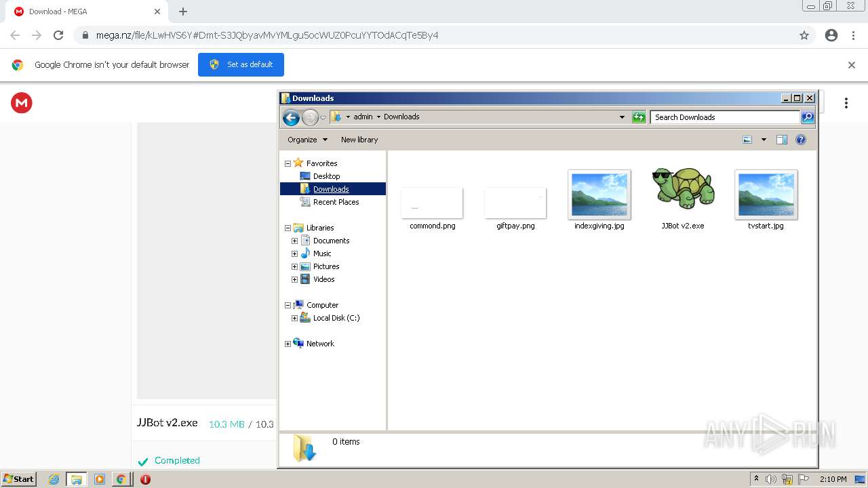Open the Chrome profile icon
Image resolution: width=868 pixels, height=488 pixels.
coord(831,35)
